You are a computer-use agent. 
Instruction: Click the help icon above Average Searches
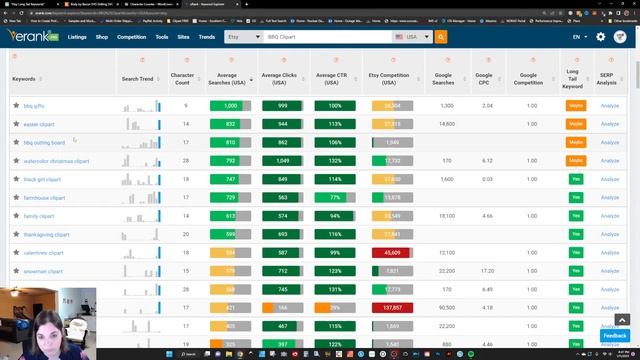231,60
